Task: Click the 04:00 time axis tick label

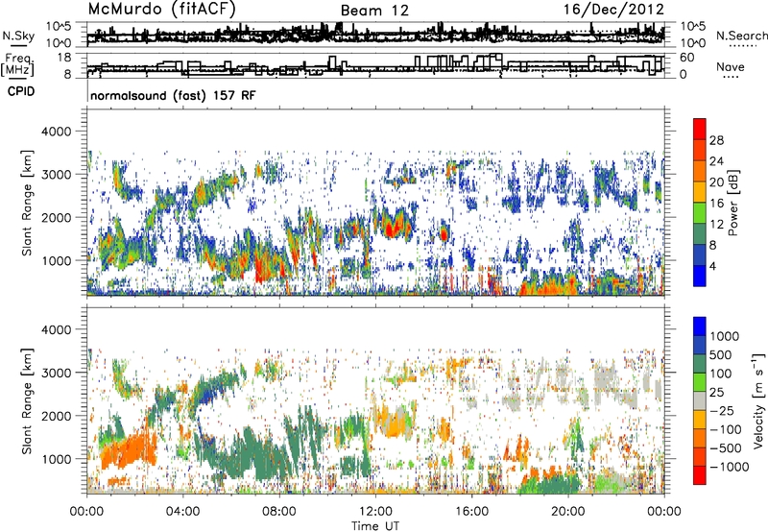Action: tap(182, 512)
